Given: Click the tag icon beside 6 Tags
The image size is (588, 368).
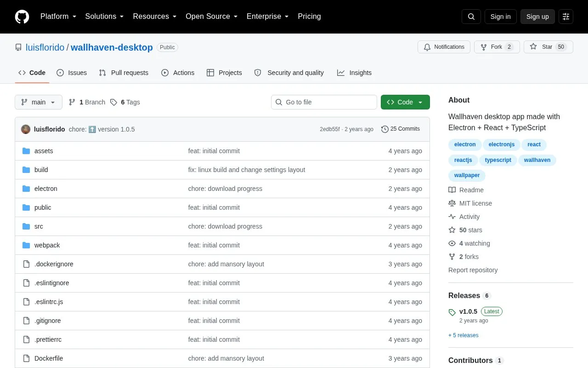Looking at the screenshot, I should [x=113, y=102].
